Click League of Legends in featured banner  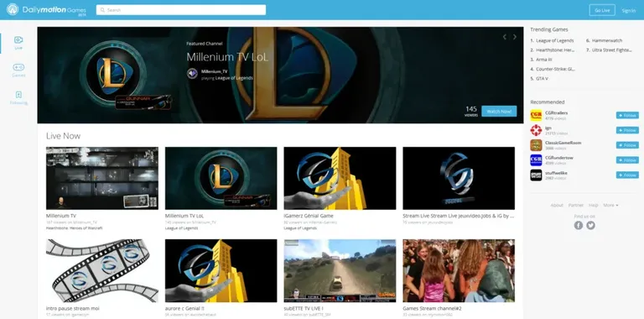[x=234, y=78]
